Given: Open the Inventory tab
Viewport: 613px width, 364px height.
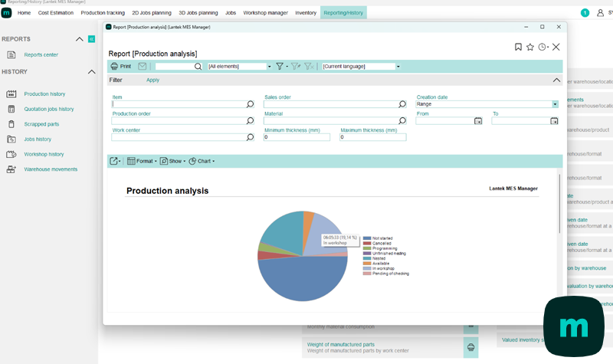Looking at the screenshot, I should [306, 13].
